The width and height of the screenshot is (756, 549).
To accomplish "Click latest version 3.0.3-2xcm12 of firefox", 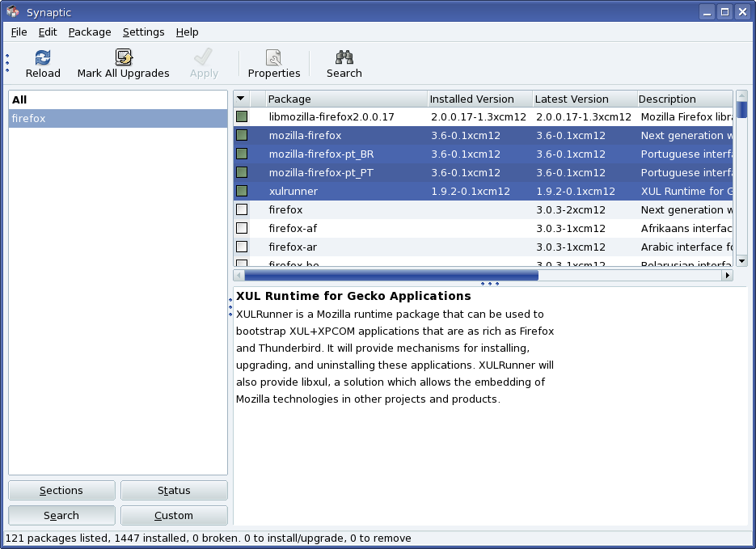I will 571,210.
